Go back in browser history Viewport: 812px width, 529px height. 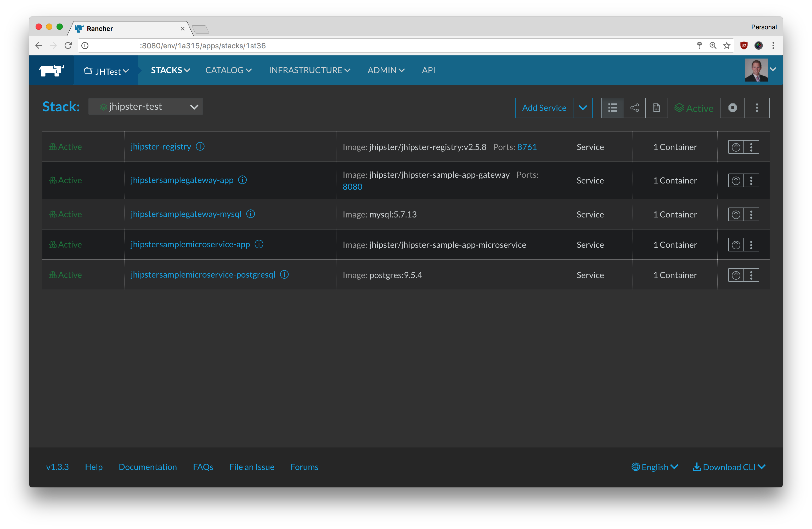pyautogui.click(x=38, y=46)
